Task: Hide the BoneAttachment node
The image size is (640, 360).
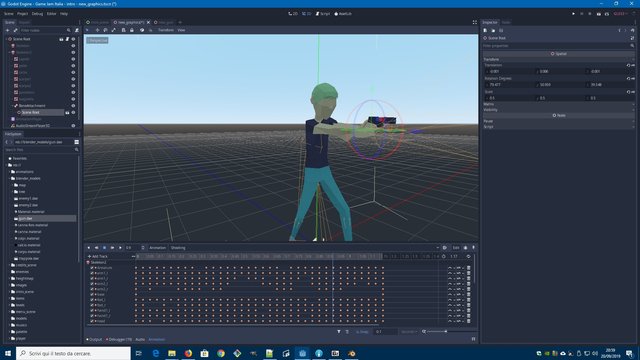Action: pyautogui.click(x=73, y=106)
